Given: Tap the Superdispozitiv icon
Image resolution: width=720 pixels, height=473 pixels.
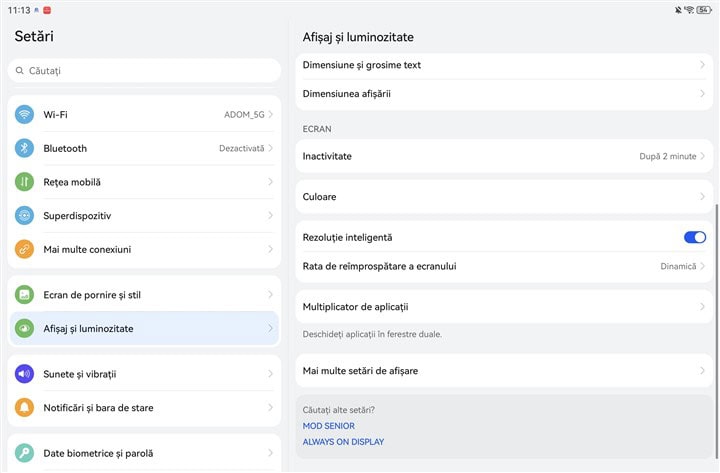Looking at the screenshot, I should coord(24,215).
